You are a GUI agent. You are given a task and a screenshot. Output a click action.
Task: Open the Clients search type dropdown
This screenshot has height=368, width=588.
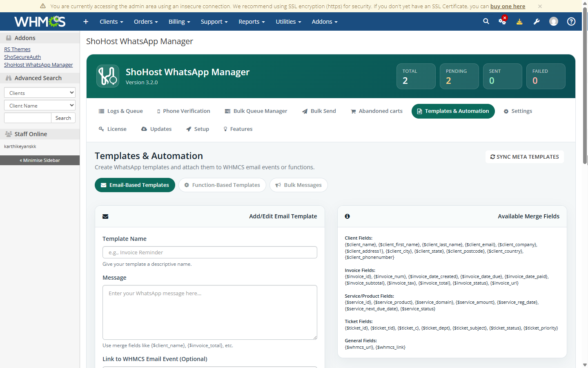click(40, 93)
